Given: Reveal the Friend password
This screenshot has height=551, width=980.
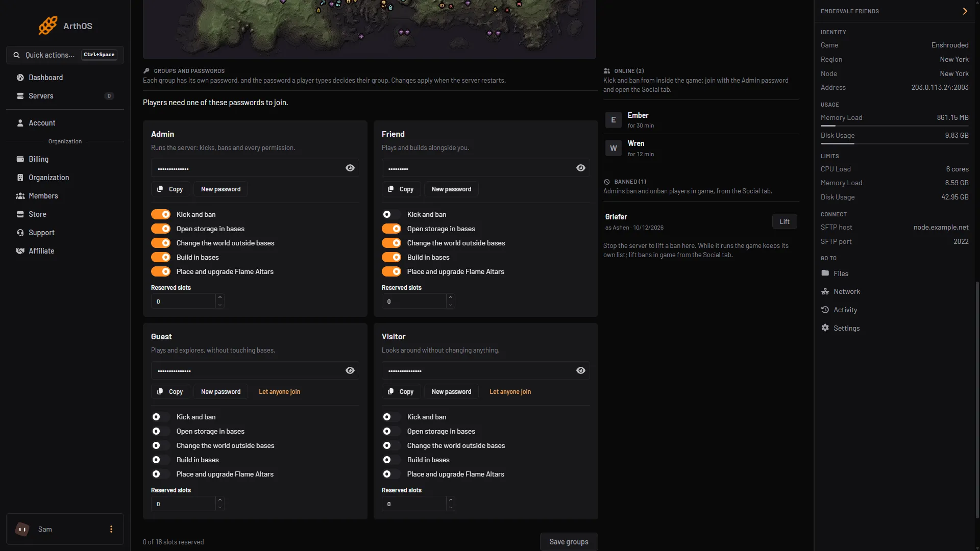Looking at the screenshot, I should [581, 168].
